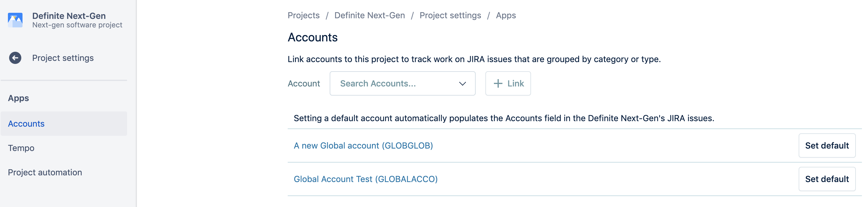The width and height of the screenshot is (868, 207).
Task: Click the Definite Next-Gen project name in sidebar
Action: 69,16
